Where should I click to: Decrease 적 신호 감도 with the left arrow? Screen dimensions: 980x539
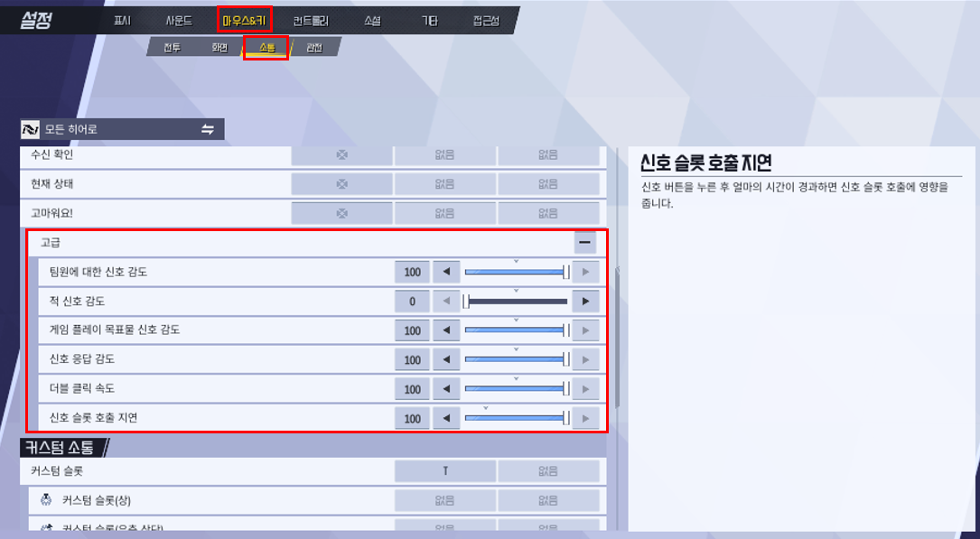point(446,302)
